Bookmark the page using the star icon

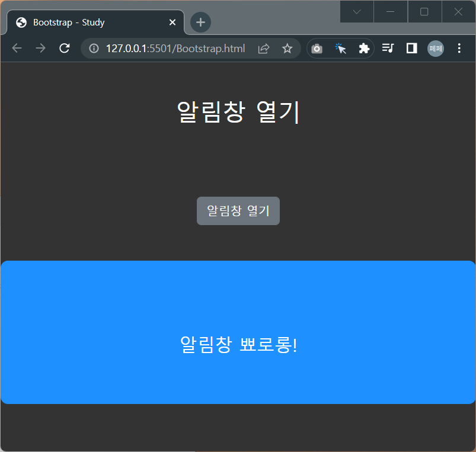pyautogui.click(x=287, y=48)
